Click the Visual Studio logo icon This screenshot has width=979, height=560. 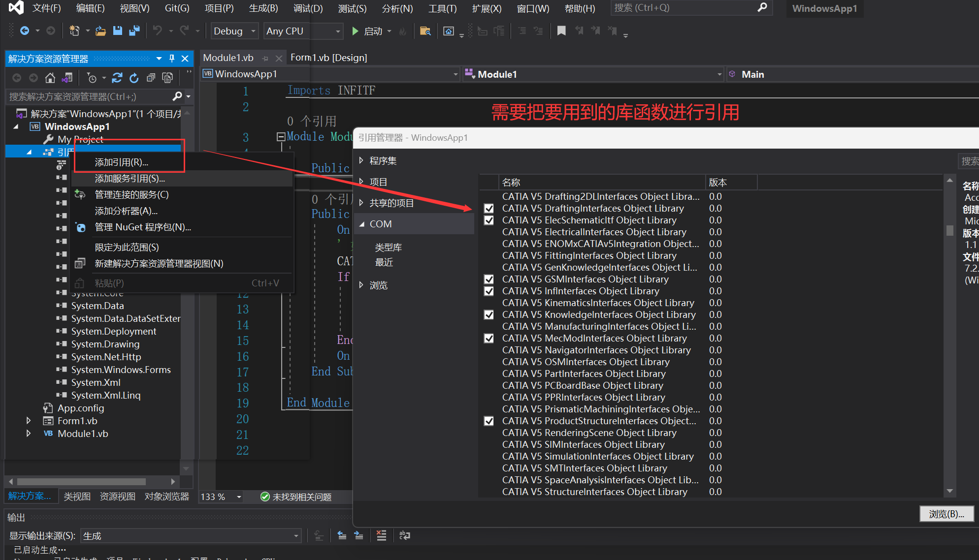16,8
